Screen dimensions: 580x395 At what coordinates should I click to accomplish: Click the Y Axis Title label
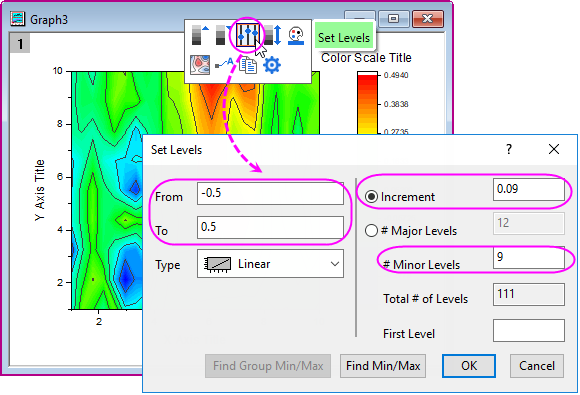(x=40, y=190)
